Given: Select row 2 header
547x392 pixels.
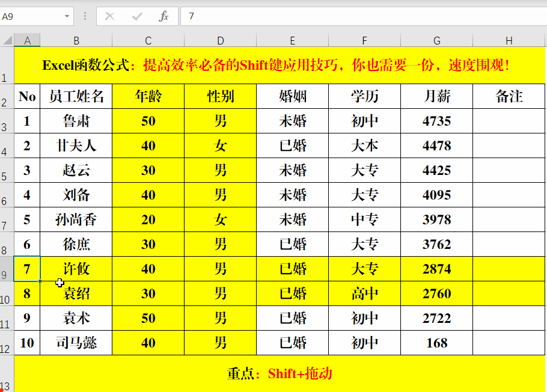Looking at the screenshot, I should pyautogui.click(x=7, y=96).
